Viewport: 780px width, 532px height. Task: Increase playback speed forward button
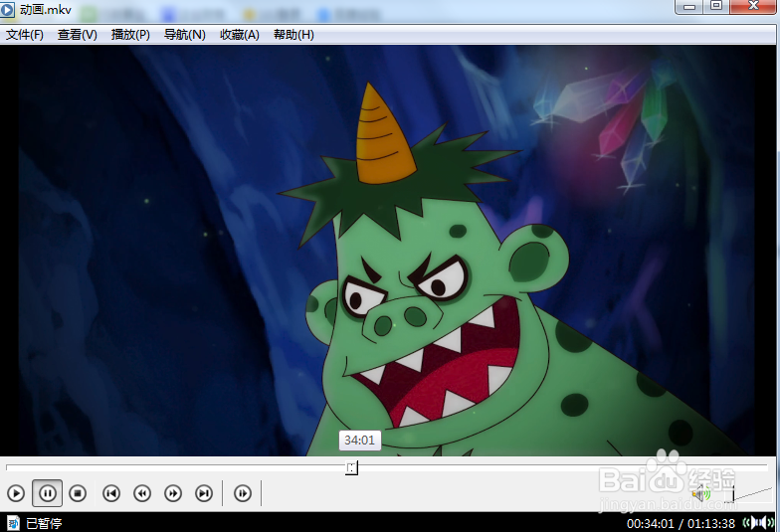(173, 493)
